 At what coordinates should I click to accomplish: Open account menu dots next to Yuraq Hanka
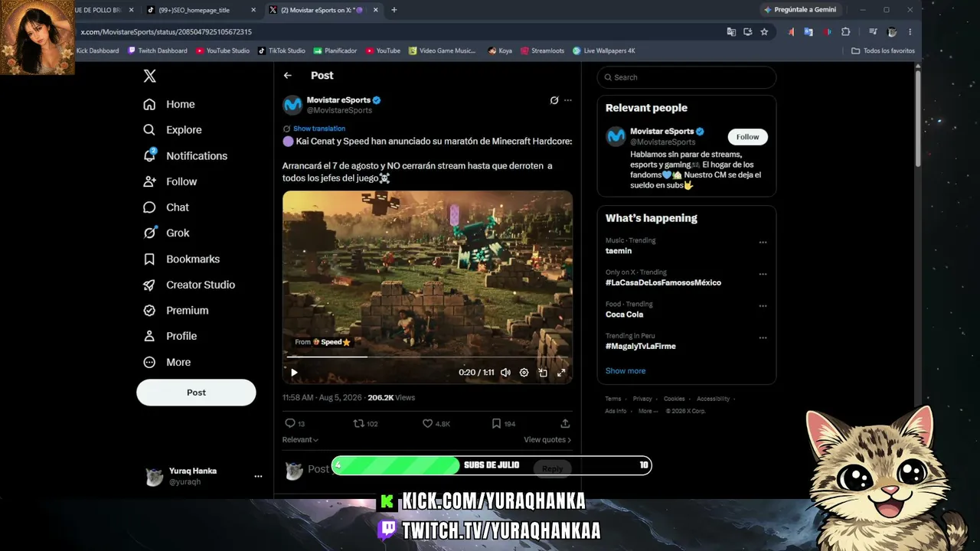point(258,476)
